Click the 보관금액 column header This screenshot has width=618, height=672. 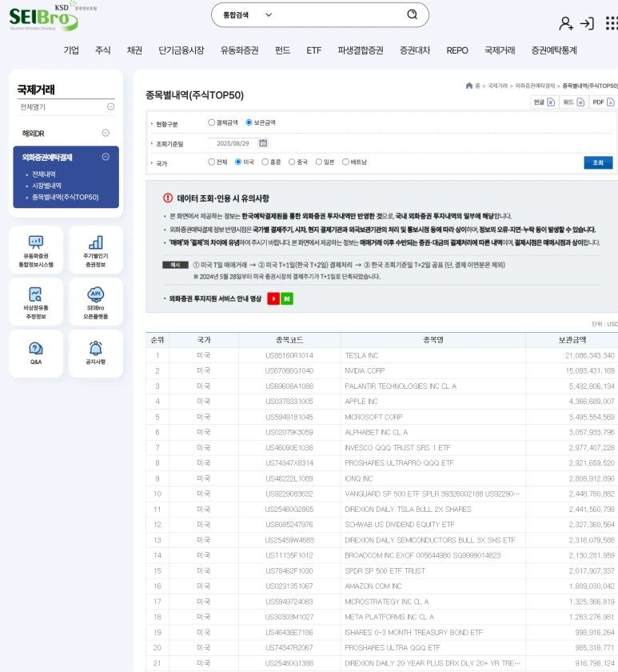coord(572,340)
